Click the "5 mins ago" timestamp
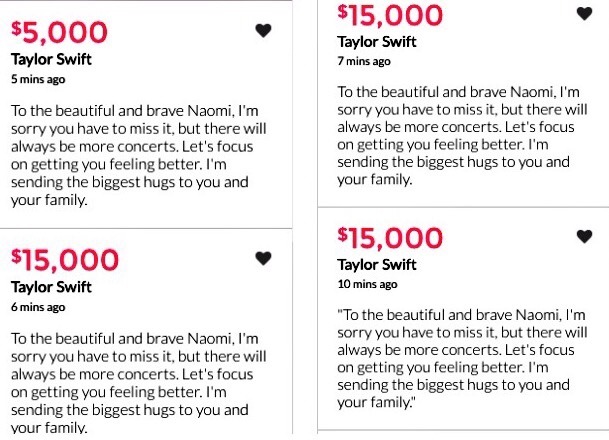Viewport: 609px width, 440px height. [x=38, y=78]
